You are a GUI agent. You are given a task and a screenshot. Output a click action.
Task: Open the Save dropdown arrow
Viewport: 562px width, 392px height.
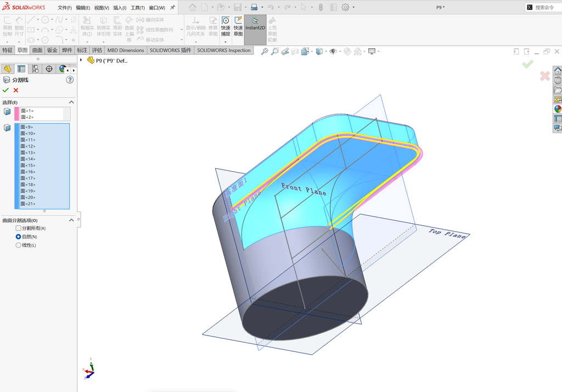tap(245, 7)
